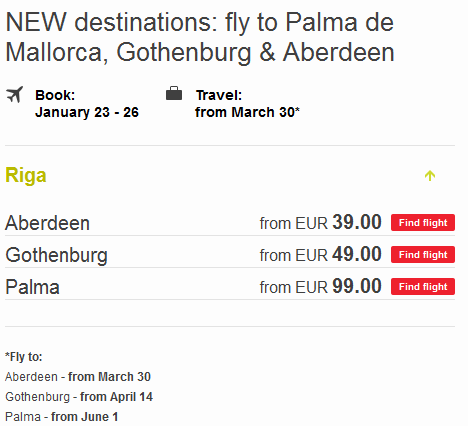The width and height of the screenshot is (468, 426).
Task: Select the Palma destination name
Action: tap(32, 287)
